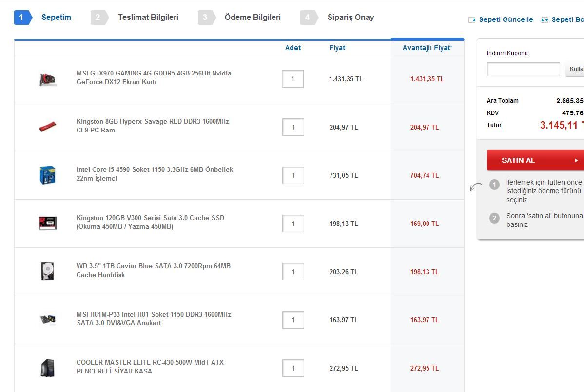Click the Kingston HyperX RAM product image
This screenshot has width=584, height=392.
tap(47, 127)
